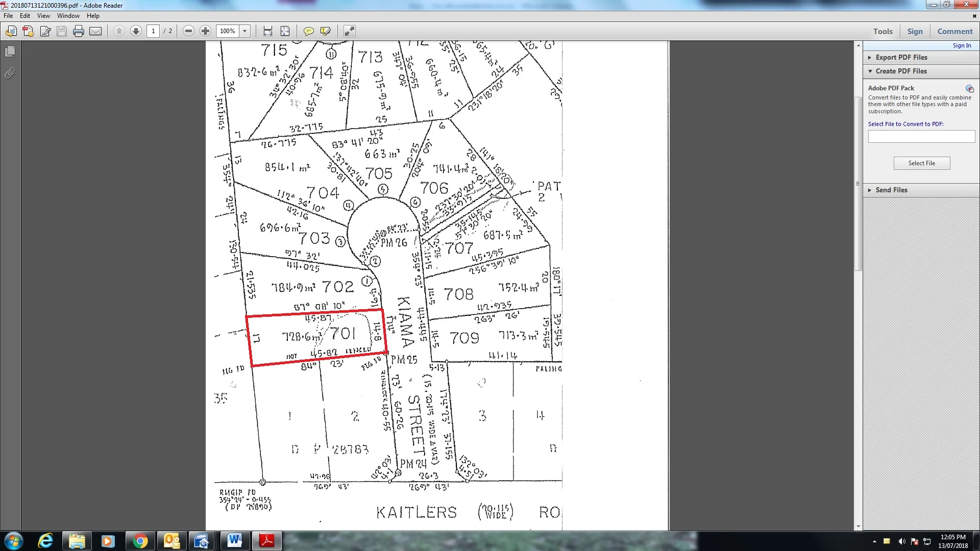Toggle fit one full page
Image resolution: width=980 pixels, height=551 pixels.
point(285,32)
